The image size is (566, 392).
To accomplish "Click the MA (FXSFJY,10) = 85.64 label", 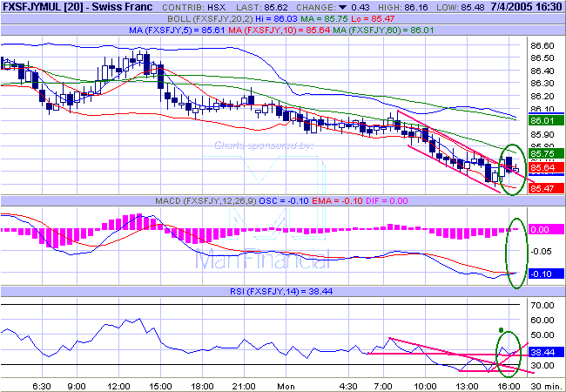I will coord(279,30).
